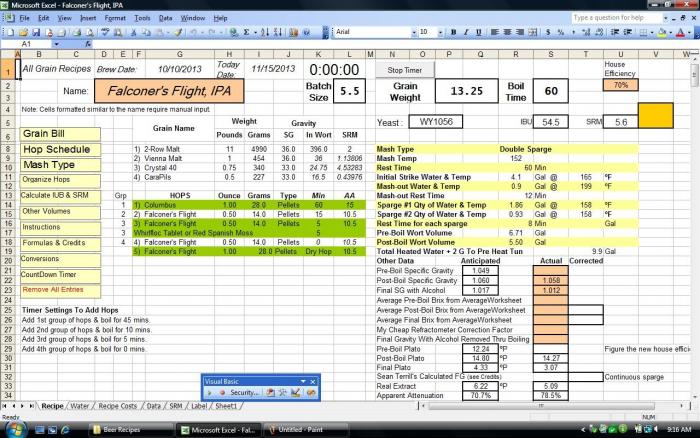Click the Insert Function fx button
This screenshot has height=438, width=700.
(x=88, y=44)
